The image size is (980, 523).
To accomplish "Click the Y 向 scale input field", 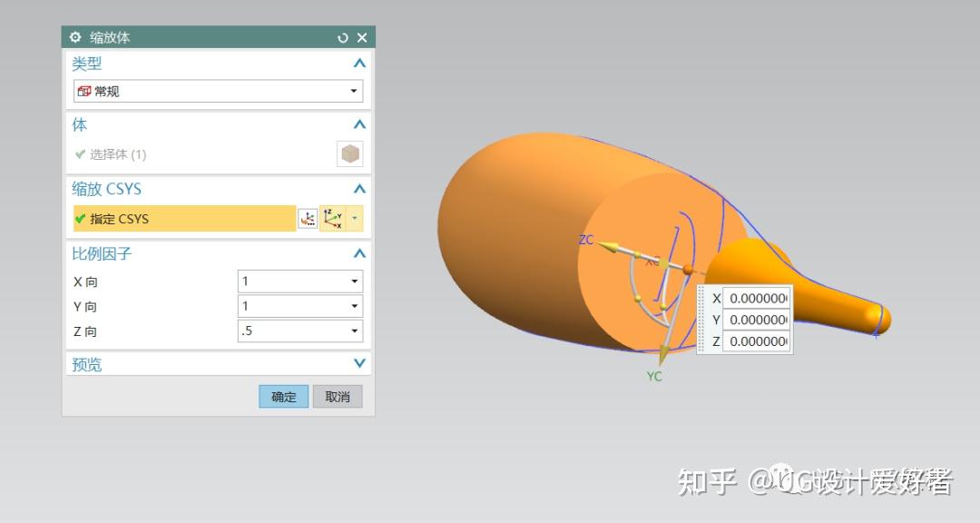I will (x=292, y=307).
